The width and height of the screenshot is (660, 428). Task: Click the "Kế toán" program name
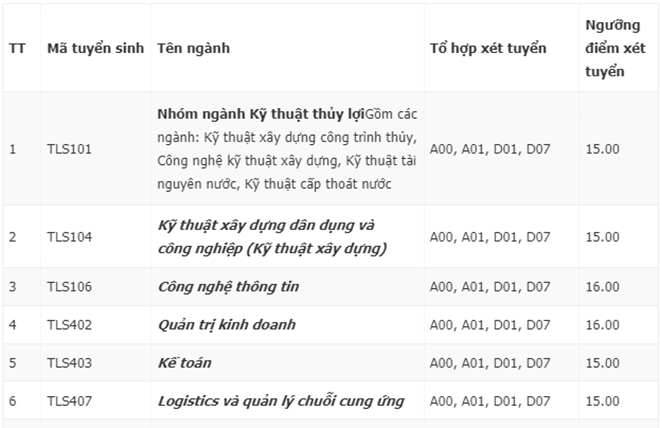[x=184, y=363]
